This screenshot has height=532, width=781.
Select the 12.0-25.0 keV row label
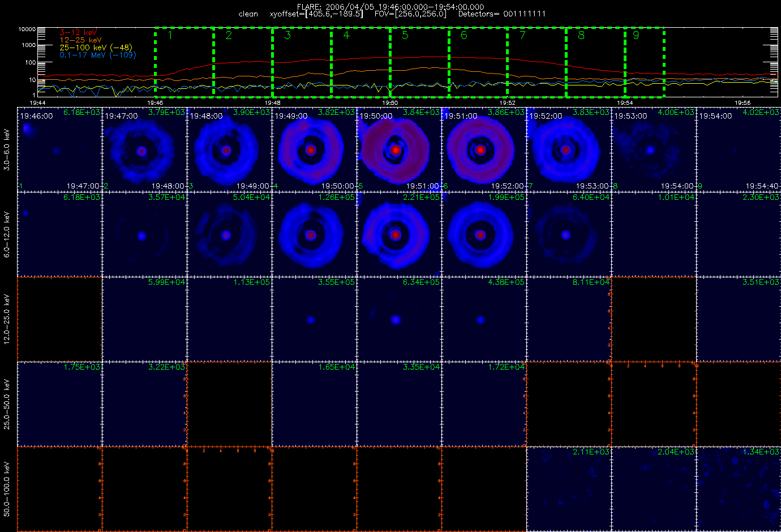(7, 320)
